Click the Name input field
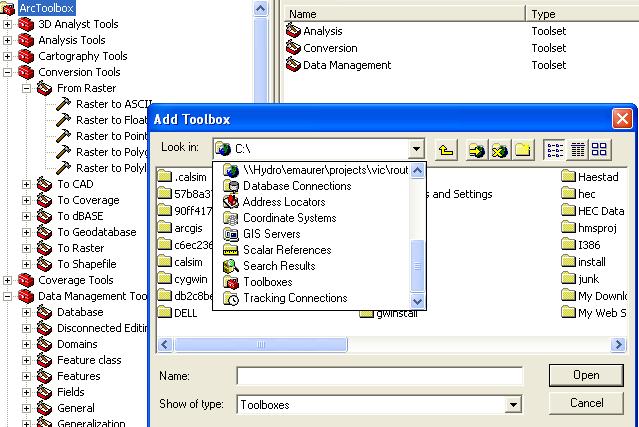Screen dimensions: 639x427 (379, 376)
